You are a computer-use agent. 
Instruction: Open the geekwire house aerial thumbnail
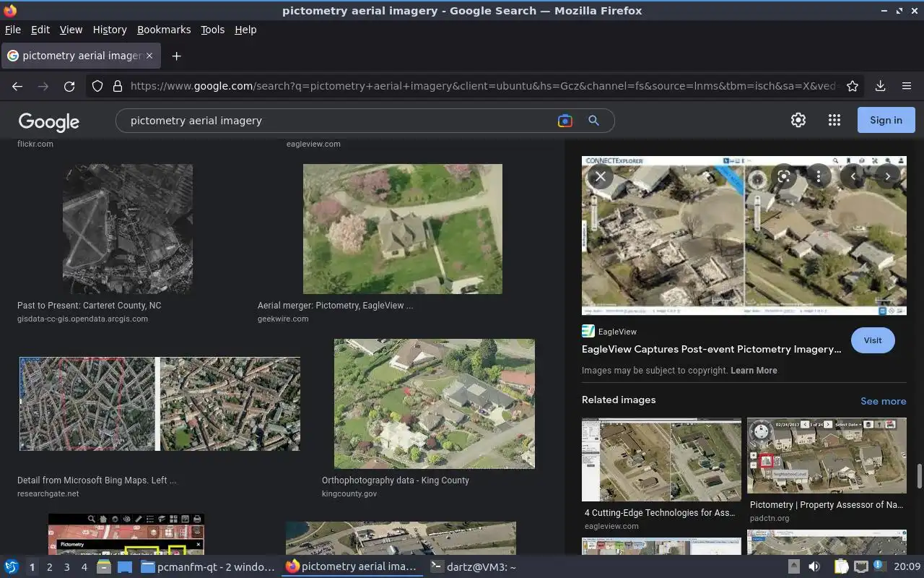(402, 228)
